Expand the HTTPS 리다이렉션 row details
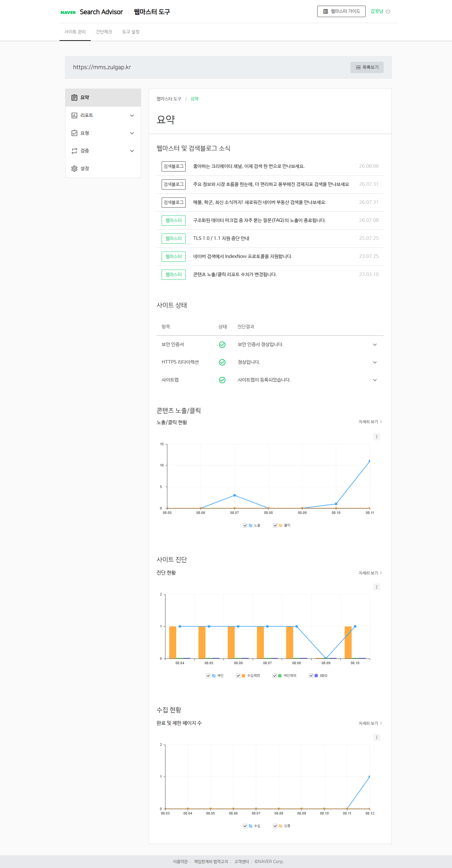 tap(375, 362)
